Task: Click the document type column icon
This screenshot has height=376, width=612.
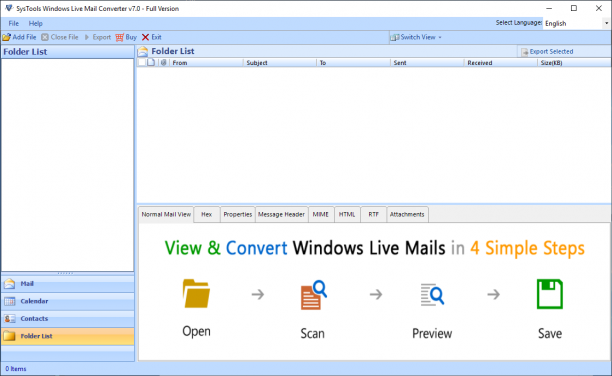Action: pyautogui.click(x=151, y=62)
